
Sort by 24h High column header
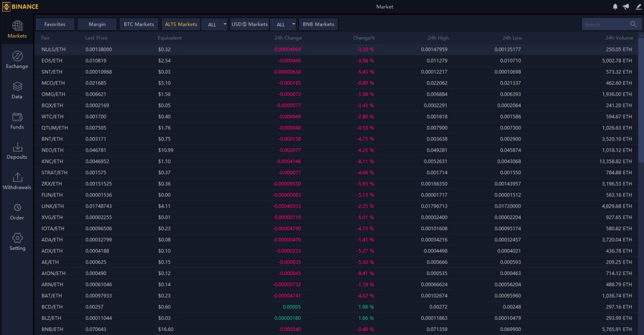tap(438, 38)
